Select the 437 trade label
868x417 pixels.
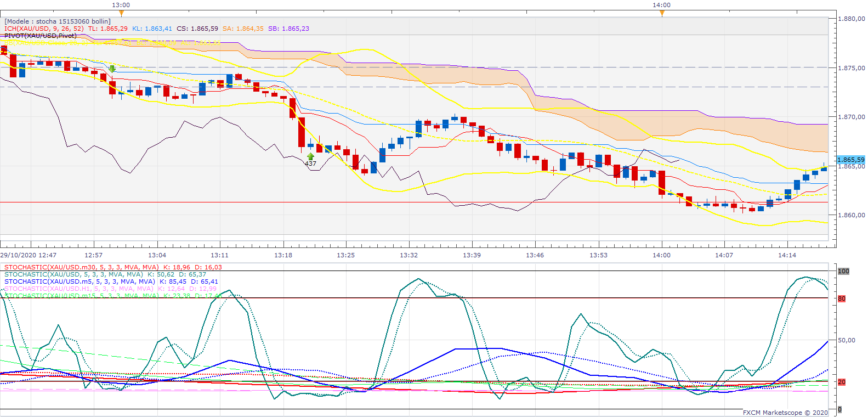[310, 164]
